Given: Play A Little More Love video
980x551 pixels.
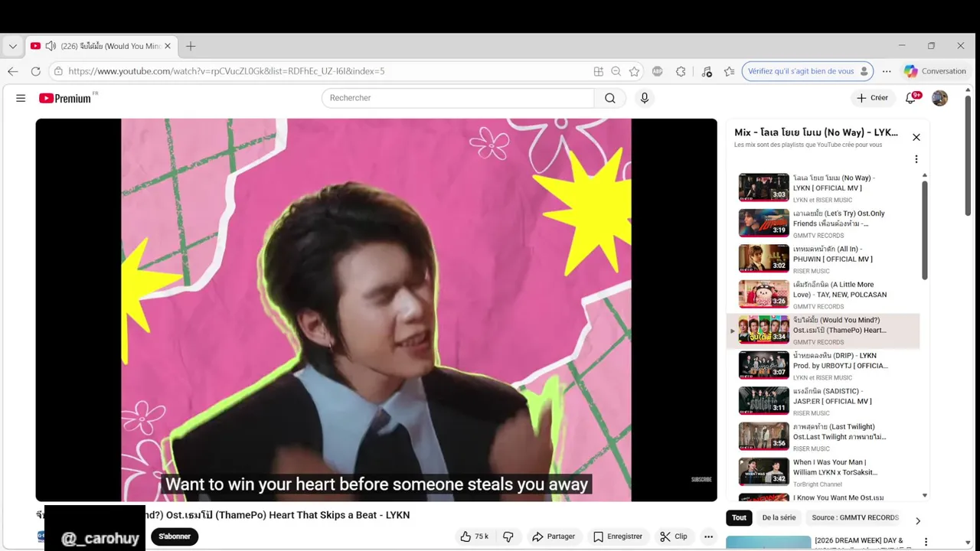Looking at the screenshot, I should coord(823,295).
